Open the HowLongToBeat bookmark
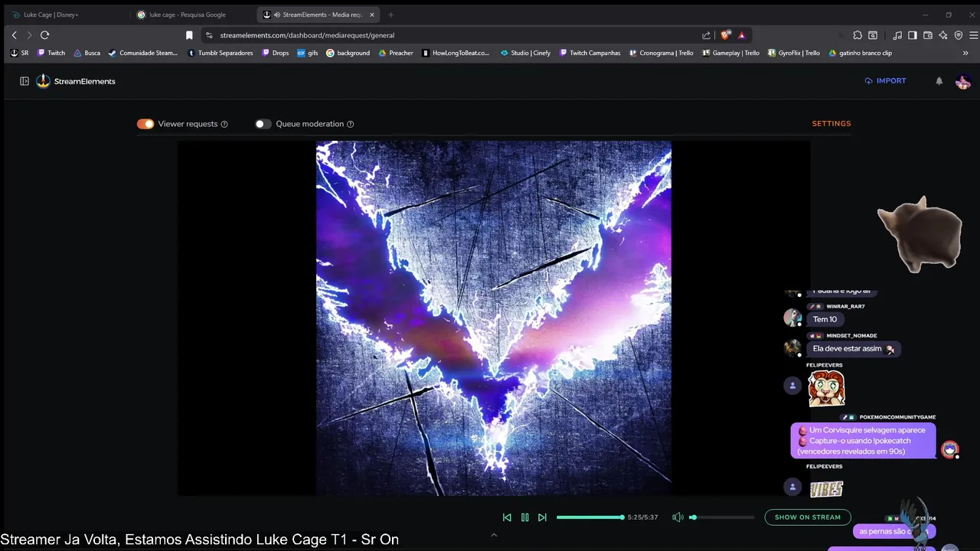980x551 pixels. coord(456,54)
